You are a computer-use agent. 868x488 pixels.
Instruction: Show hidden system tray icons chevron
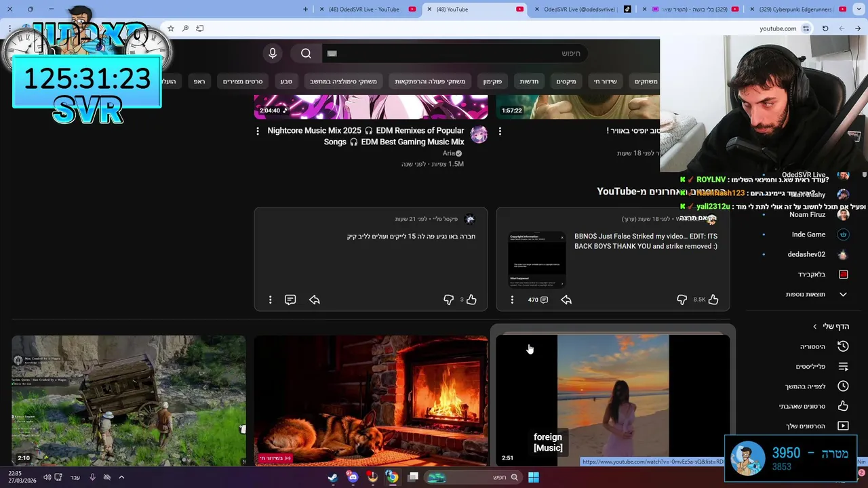point(121,477)
